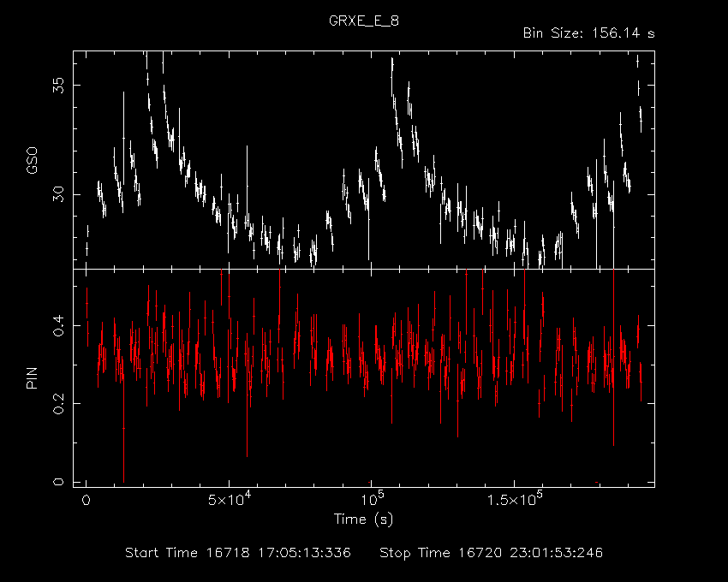
Task: Click the 1.5×10^5 time axis label
Action: coord(515,499)
